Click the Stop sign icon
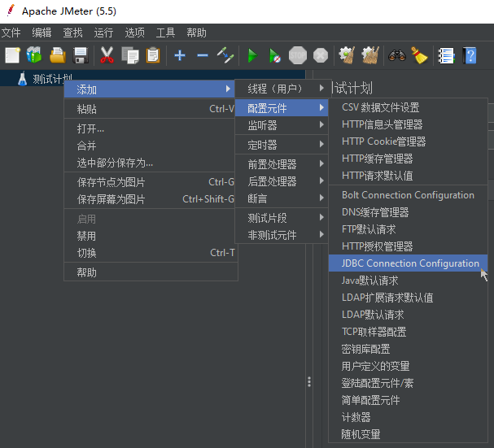 pyautogui.click(x=298, y=55)
